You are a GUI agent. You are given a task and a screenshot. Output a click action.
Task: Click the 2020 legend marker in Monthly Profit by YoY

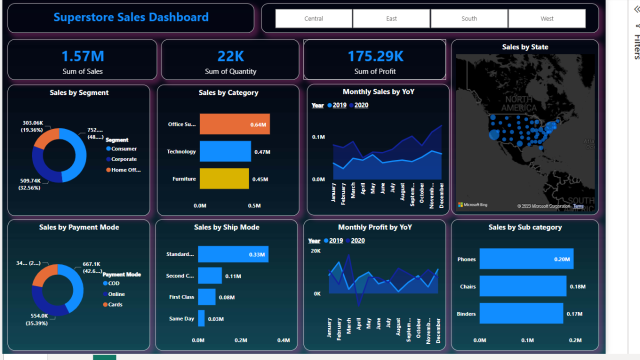point(348,241)
